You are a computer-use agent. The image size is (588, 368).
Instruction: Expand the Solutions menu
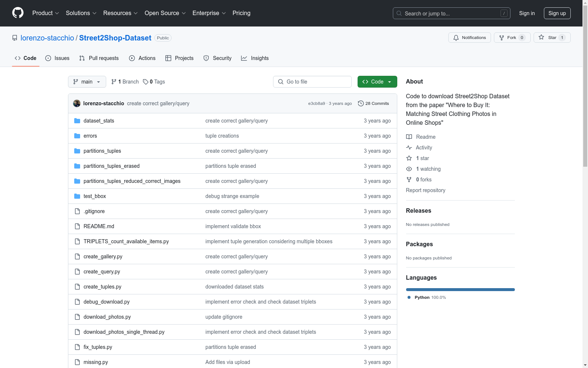coord(81,13)
